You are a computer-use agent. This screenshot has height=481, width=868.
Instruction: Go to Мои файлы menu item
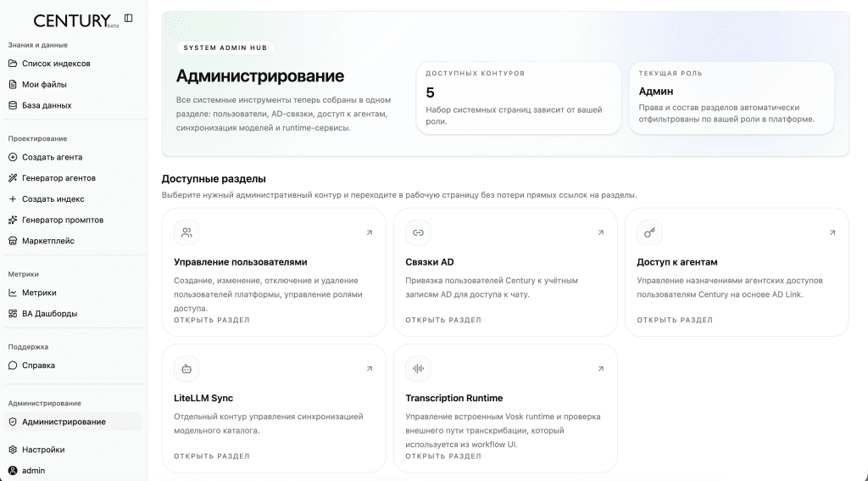coord(73,84)
